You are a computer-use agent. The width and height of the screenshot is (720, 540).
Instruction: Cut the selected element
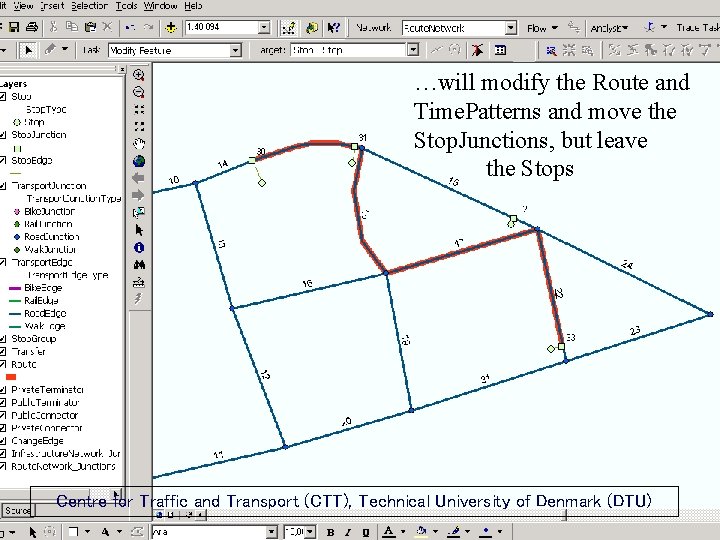[x=53, y=27]
